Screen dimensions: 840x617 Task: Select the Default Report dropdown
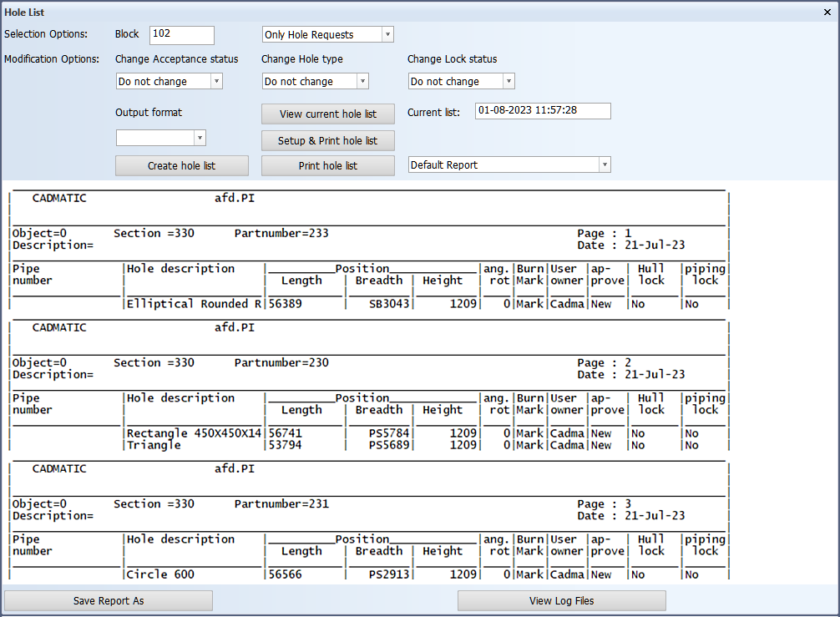coord(509,165)
